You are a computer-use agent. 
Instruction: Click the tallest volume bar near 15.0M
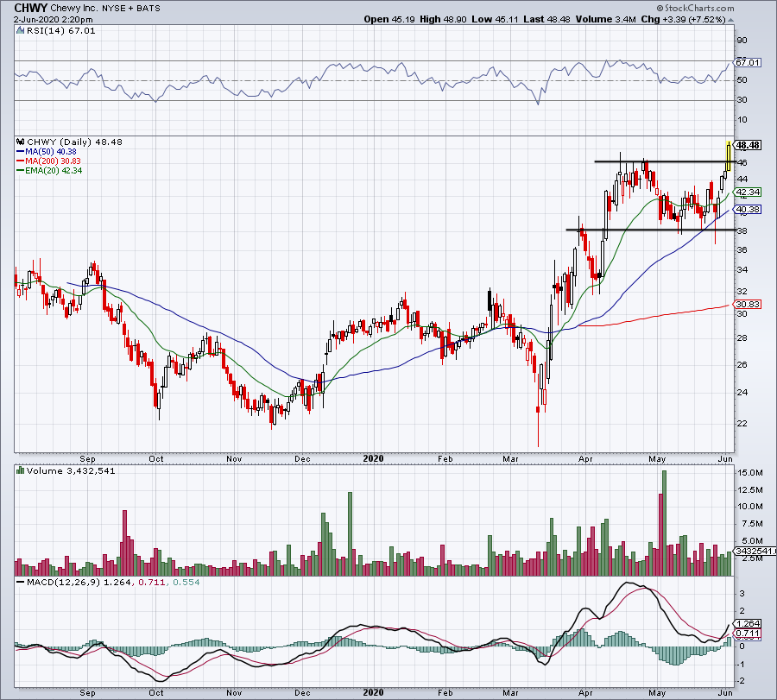tap(664, 523)
